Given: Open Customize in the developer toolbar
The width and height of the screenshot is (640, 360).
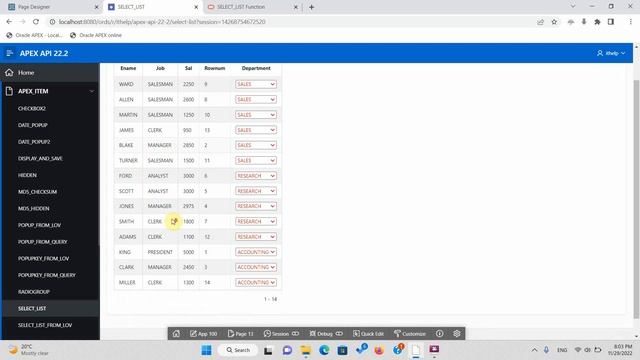Looking at the screenshot, I should [x=409, y=333].
